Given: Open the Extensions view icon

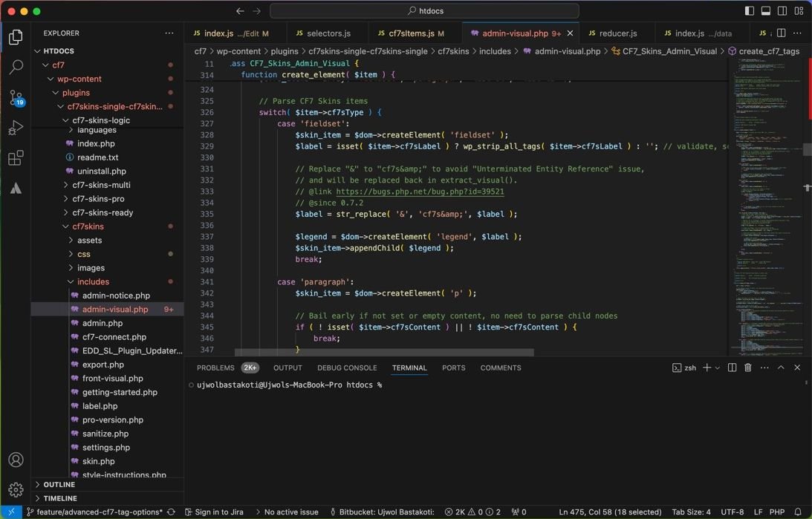Looking at the screenshot, I should [x=16, y=158].
